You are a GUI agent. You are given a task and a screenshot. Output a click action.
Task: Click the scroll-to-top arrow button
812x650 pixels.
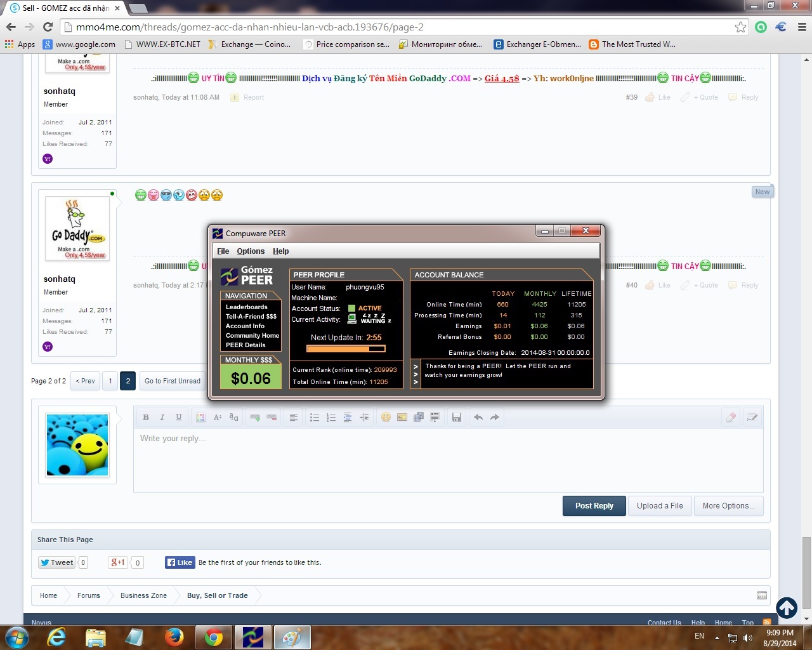pos(787,608)
